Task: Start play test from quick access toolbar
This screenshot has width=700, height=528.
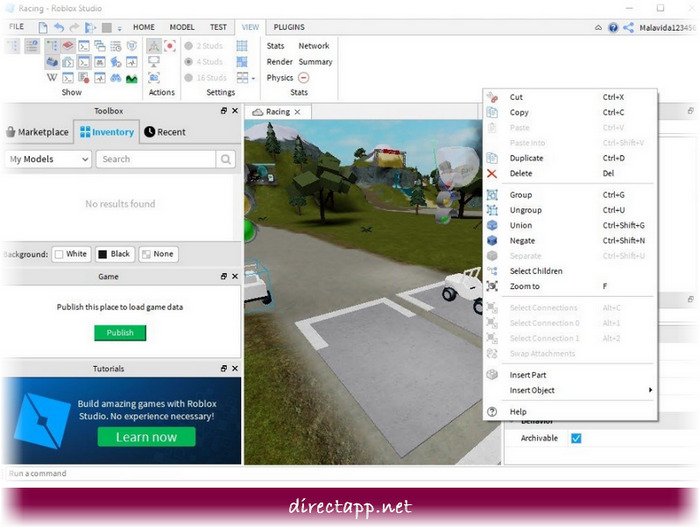Action: pos(90,28)
